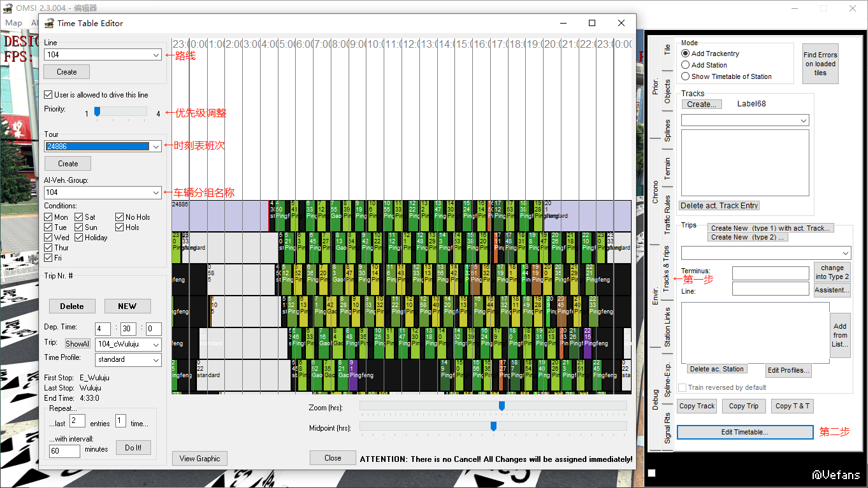Choose 'Show Timetable of Station' mode
Image resolution: width=868 pixels, height=488 pixels.
pyautogui.click(x=686, y=76)
